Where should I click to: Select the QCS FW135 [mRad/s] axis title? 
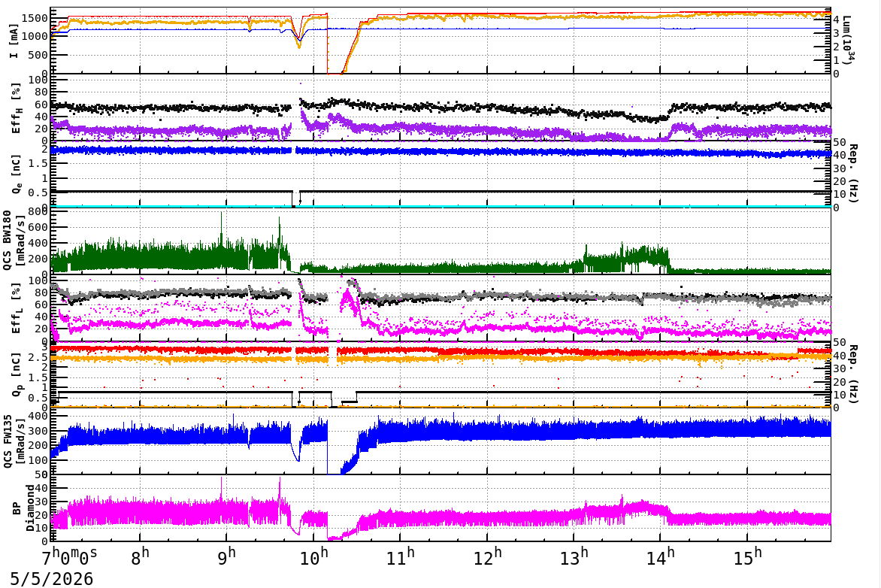[x=14, y=442]
